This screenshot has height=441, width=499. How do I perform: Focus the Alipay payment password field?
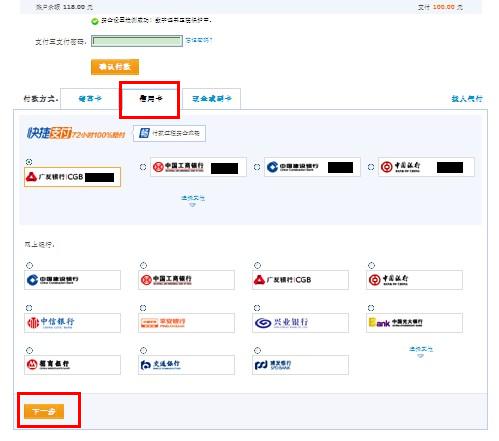click(x=137, y=41)
